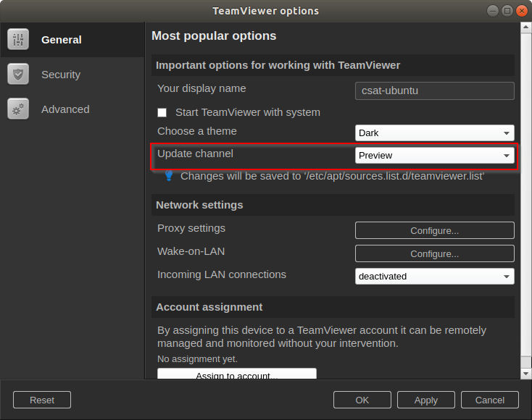Select the General section label
Viewport: 532px width, 420px height.
pos(62,40)
